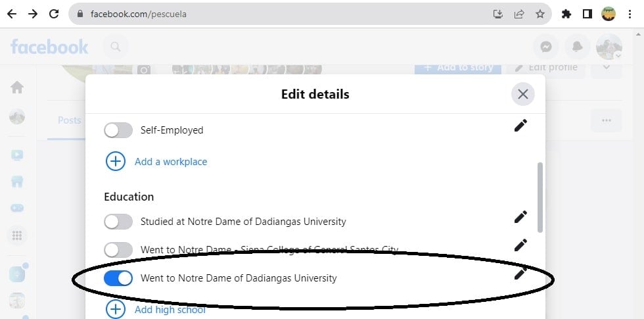Screen dimensions: 644x319
Task: Click Add high school plus icon
Action: point(116,309)
